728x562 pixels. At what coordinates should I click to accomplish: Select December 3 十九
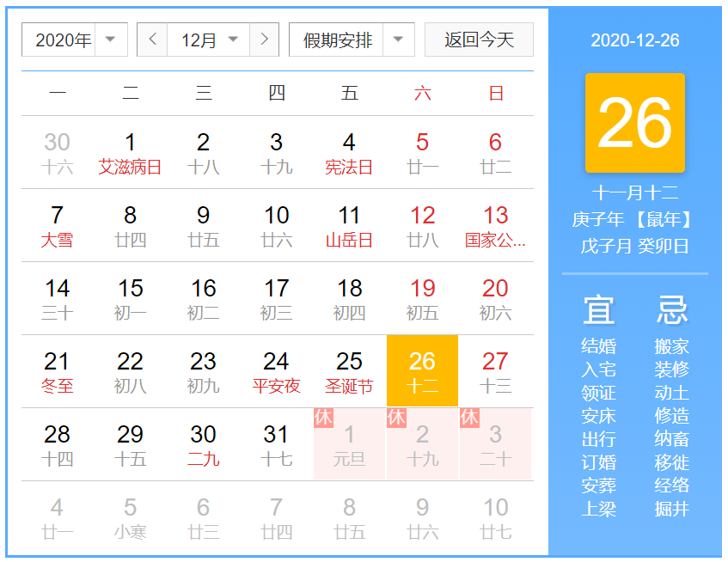(276, 153)
